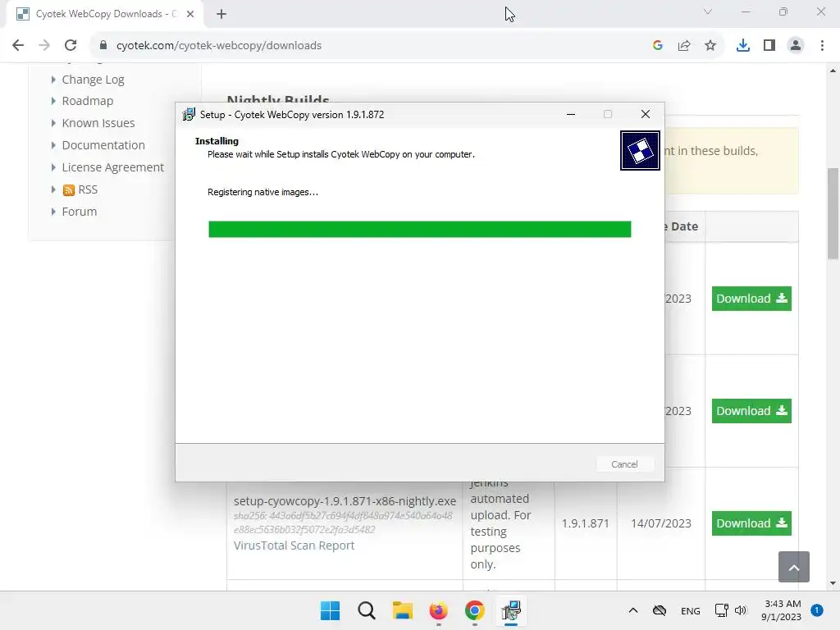The height and width of the screenshot is (630, 840).
Task: Click the browser forward arrow
Action: [x=44, y=45]
